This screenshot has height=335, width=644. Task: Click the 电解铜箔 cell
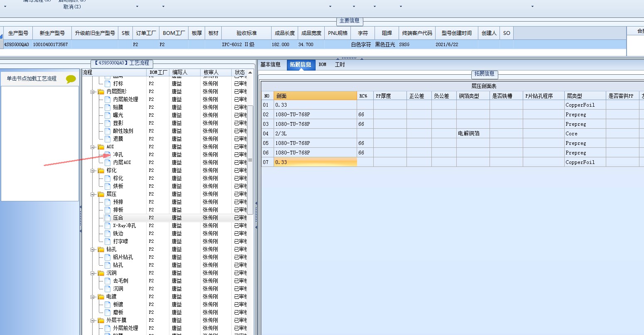pyautogui.click(x=473, y=134)
